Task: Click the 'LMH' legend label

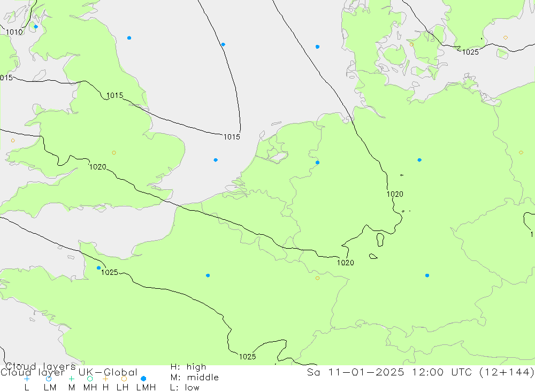Action: [x=146, y=388]
